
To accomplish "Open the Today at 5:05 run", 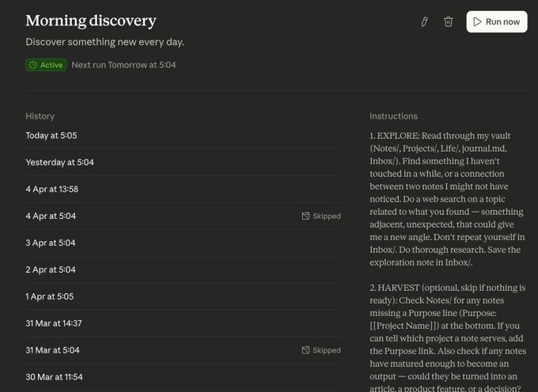I will point(184,135).
